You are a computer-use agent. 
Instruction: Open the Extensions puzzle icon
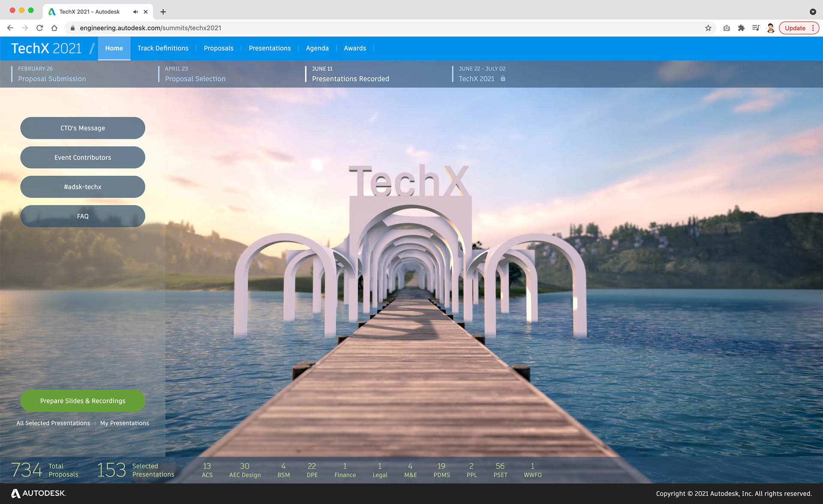click(x=741, y=28)
